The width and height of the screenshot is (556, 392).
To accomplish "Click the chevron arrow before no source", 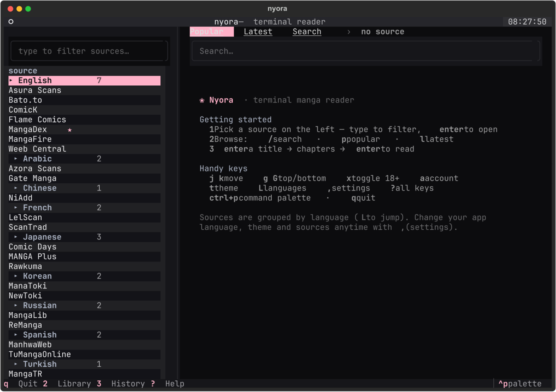I will coord(349,32).
